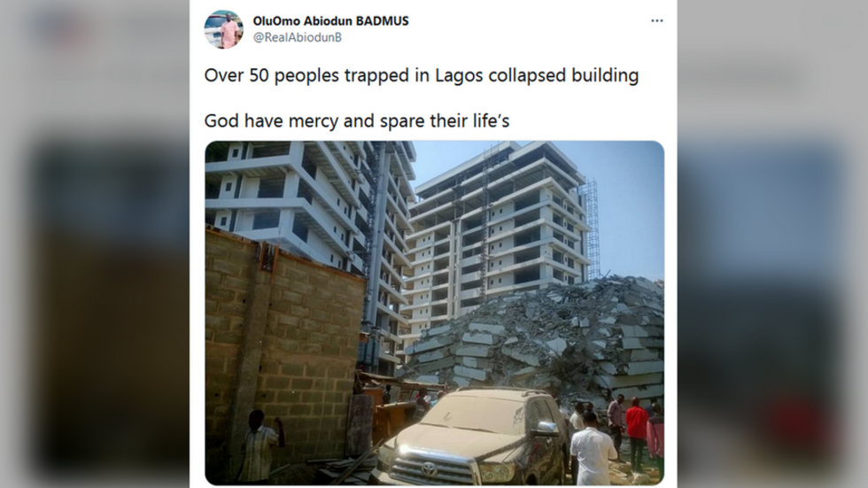The height and width of the screenshot is (488, 868).
Task: Open the @RealAbiodunB handle link
Action: tap(298, 37)
